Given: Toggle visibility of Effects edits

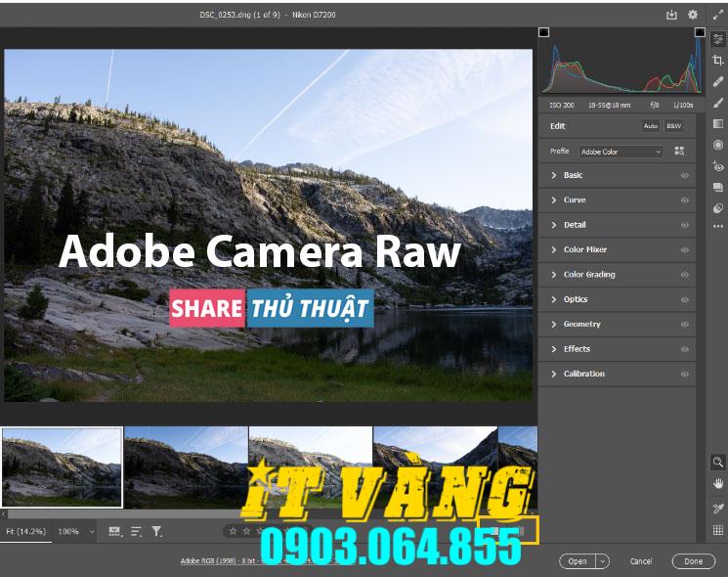Looking at the screenshot, I should (x=684, y=349).
